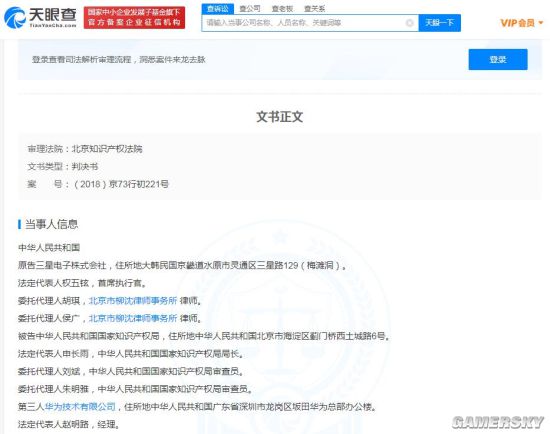
Task: Click the 天眼一下 search button
Action: [x=440, y=23]
